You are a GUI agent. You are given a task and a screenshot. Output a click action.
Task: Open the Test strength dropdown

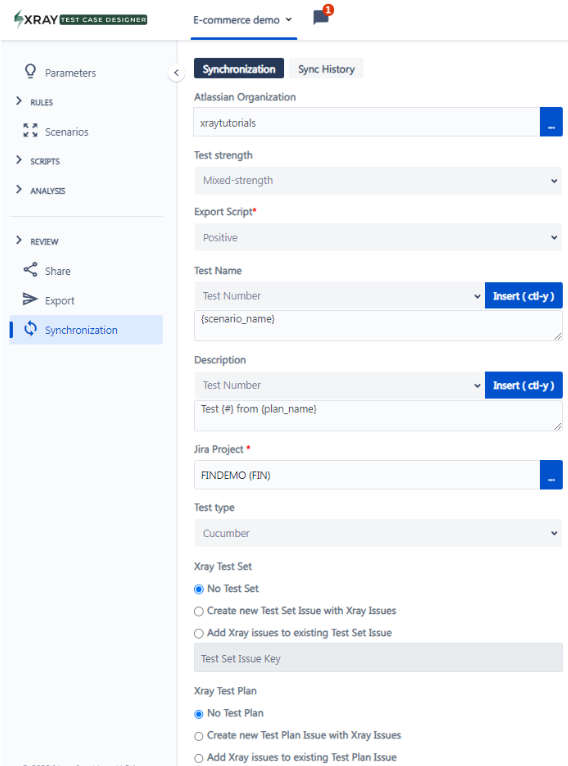[378, 181]
